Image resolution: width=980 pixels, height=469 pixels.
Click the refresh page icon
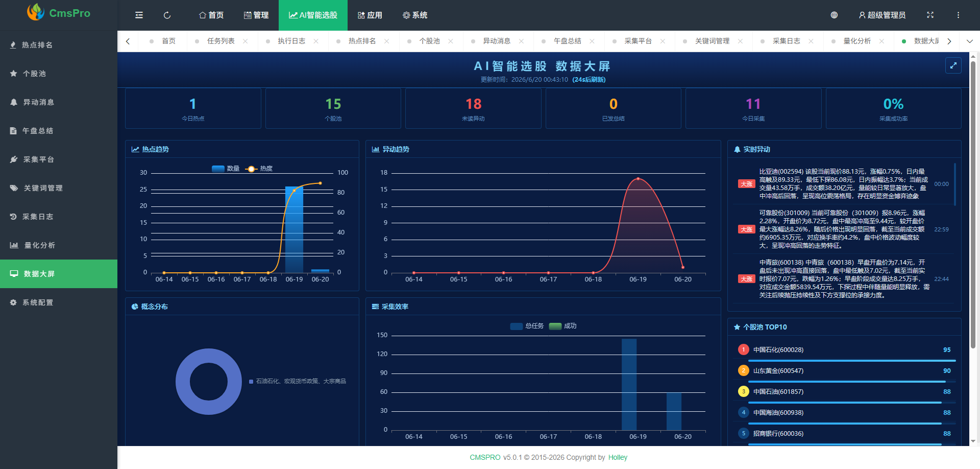(x=167, y=15)
